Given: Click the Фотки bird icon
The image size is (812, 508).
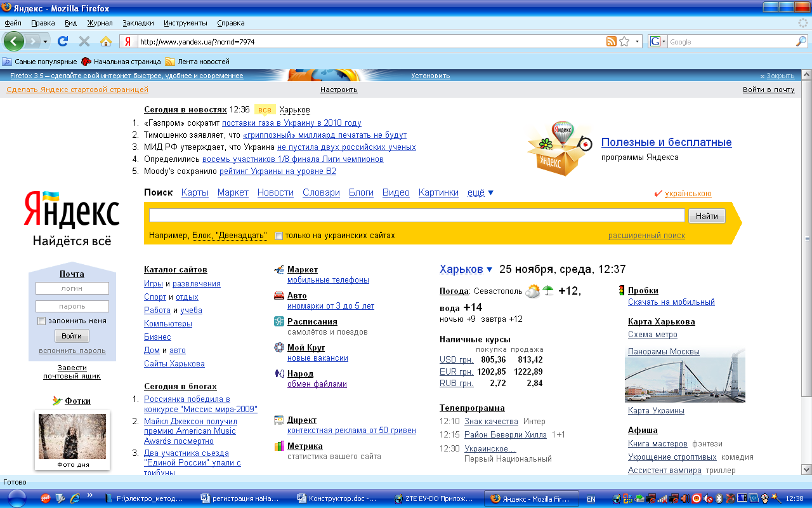Looking at the screenshot, I should tap(57, 401).
